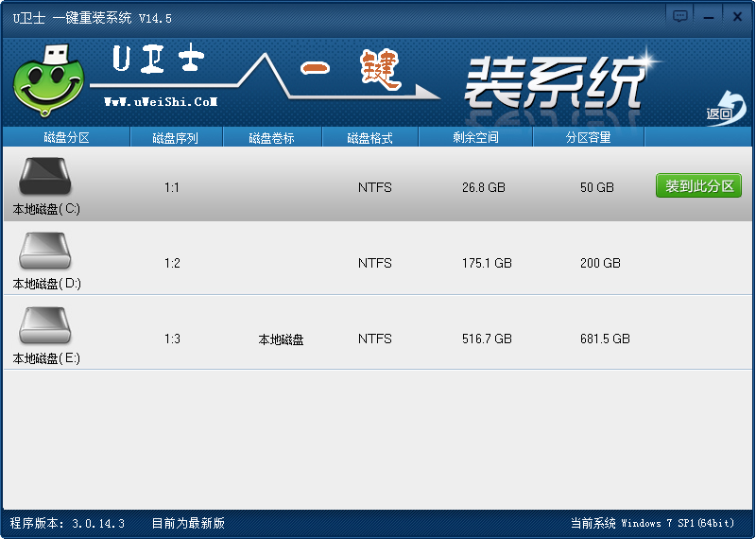The image size is (756, 539).
Task: Click the 本地磁盘 volume label cell
Action: (281, 339)
